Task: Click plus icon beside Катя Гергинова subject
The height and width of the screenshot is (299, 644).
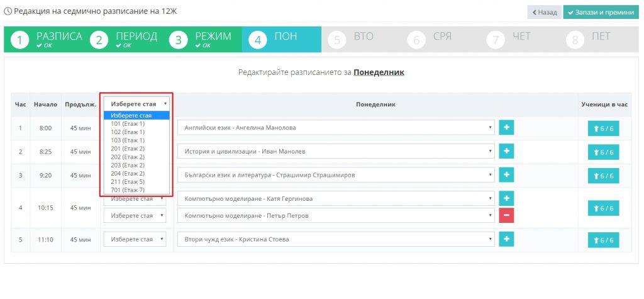Action: point(506,199)
